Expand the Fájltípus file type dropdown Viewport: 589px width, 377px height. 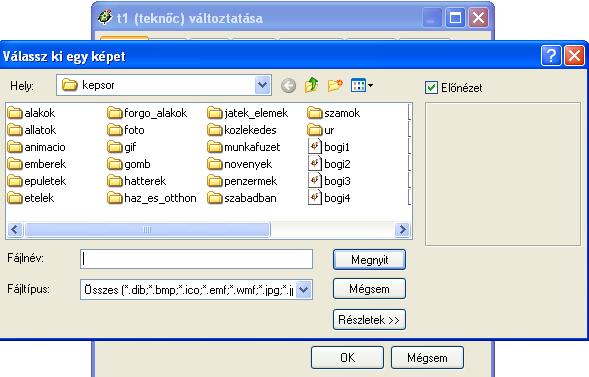click(304, 290)
